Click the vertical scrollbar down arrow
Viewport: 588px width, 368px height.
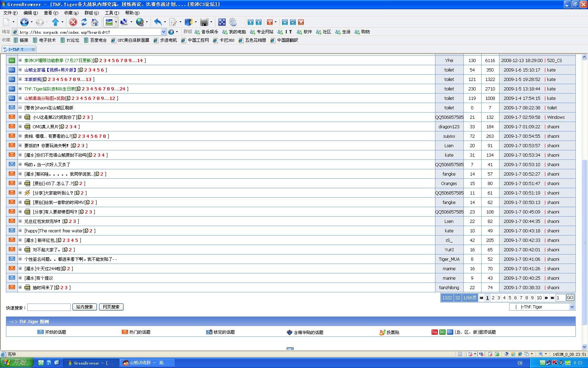(584, 347)
